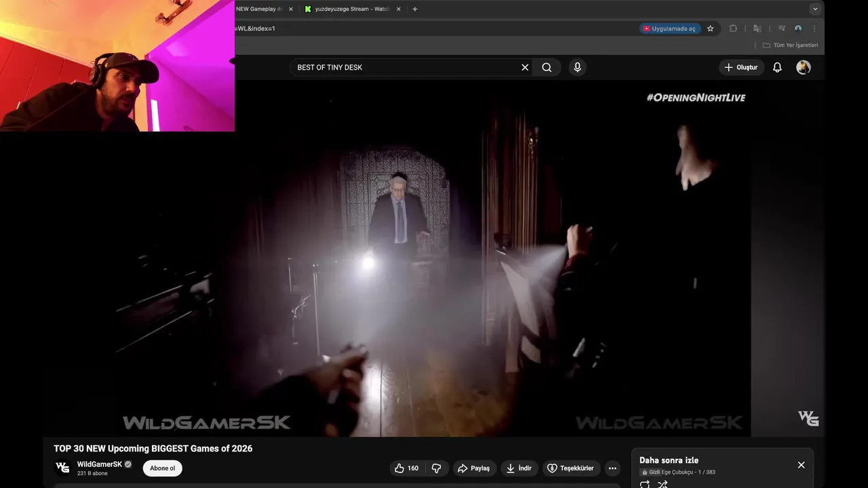Viewport: 868px width, 488px height.
Task: Bookmark page with star icon
Action: [710, 28]
